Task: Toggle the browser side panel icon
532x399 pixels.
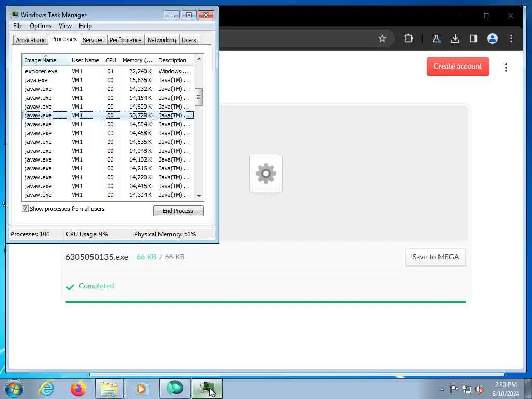Action: click(474, 38)
